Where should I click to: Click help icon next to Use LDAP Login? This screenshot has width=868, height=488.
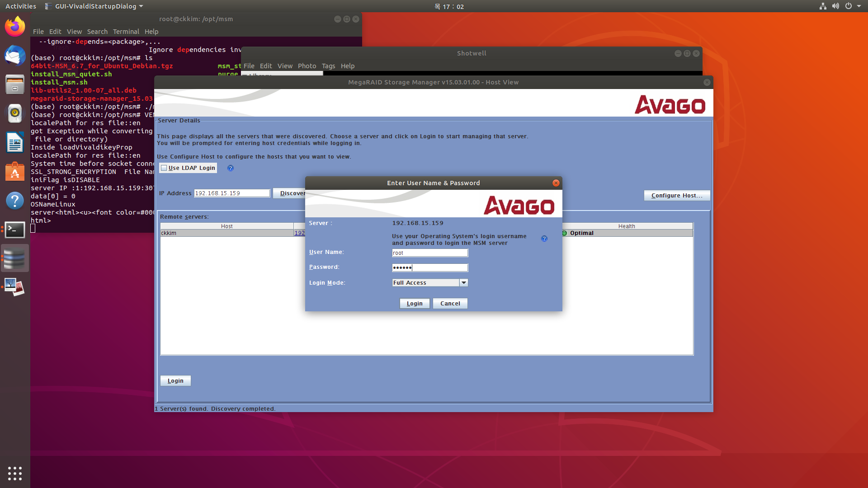pyautogui.click(x=231, y=168)
